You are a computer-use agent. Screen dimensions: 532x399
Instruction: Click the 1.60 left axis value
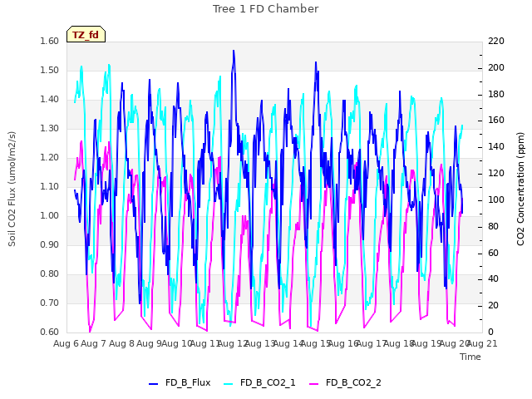pyautogui.click(x=50, y=41)
